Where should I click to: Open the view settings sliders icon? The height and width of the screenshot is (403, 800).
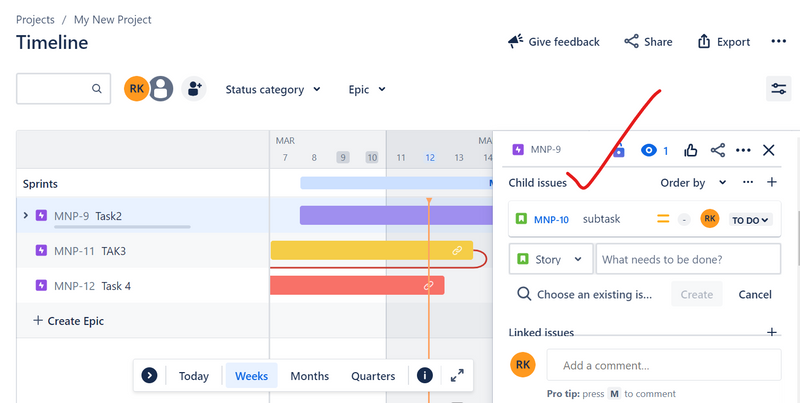[778, 89]
